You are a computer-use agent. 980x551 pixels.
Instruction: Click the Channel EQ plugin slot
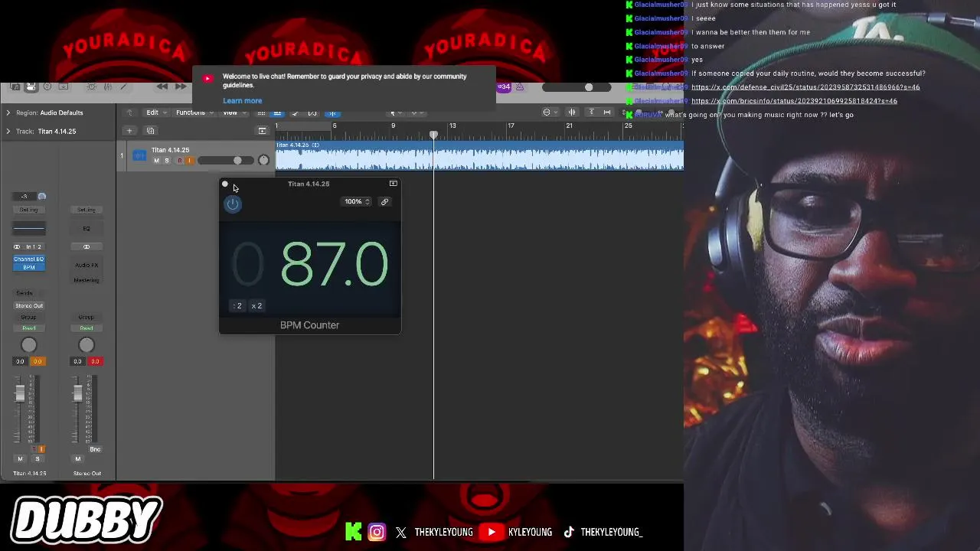coord(28,259)
